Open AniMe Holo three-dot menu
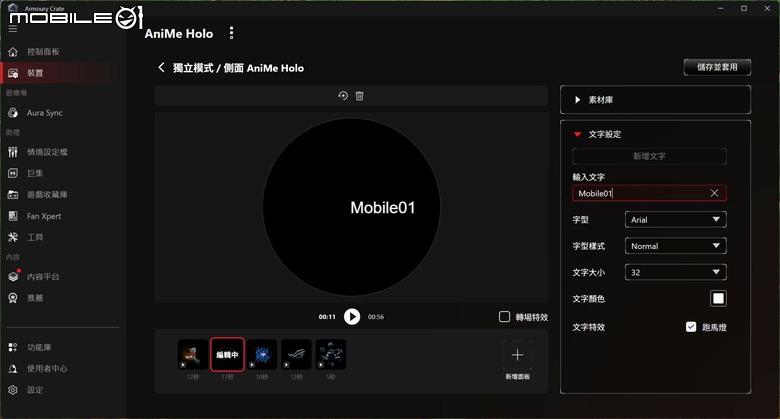This screenshot has height=419, width=780. click(x=231, y=33)
